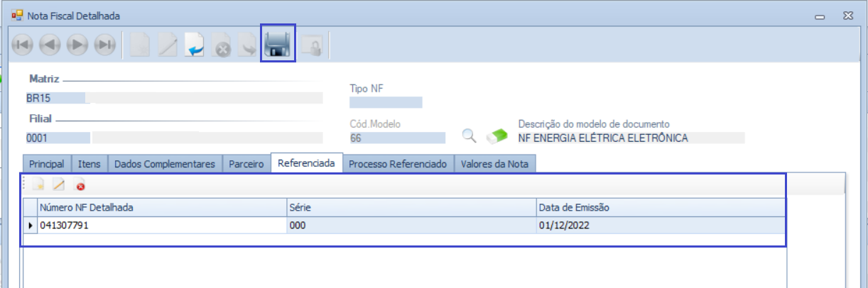This screenshot has width=868, height=288.
Task: Sort by the Série column header
Action: [x=411, y=207]
